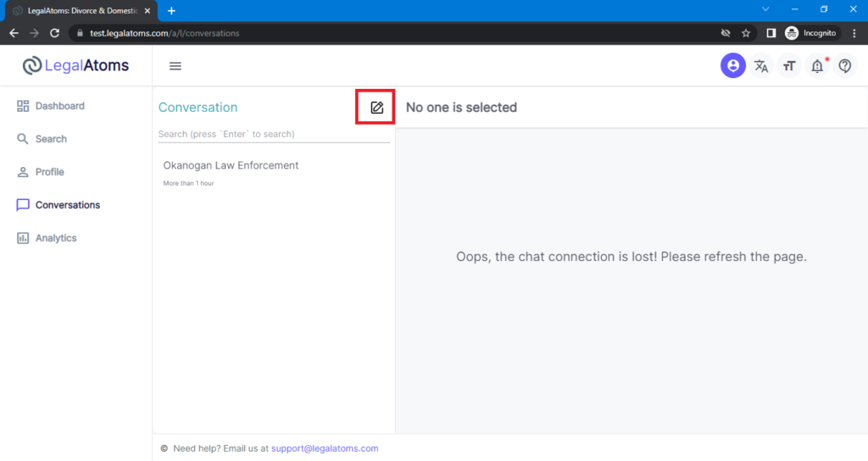Image resolution: width=868 pixels, height=461 pixels.
Task: Select Conversations in sidebar
Action: pyautogui.click(x=58, y=205)
